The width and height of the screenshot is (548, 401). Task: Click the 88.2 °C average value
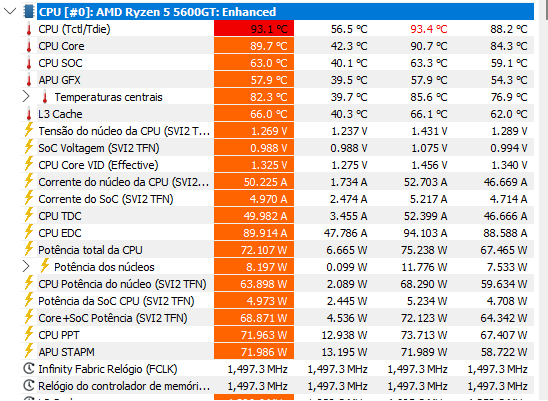509,29
